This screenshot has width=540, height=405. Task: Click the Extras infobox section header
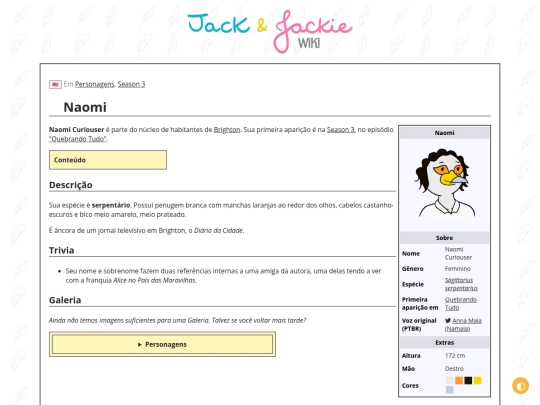[x=444, y=342]
